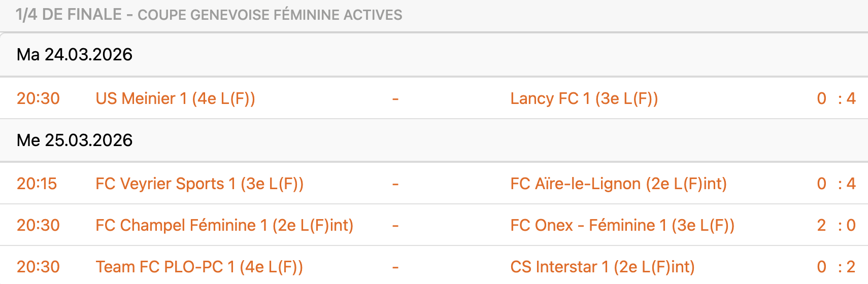Click the dash between Champel and Onex
This screenshot has width=868, height=284.
click(395, 225)
